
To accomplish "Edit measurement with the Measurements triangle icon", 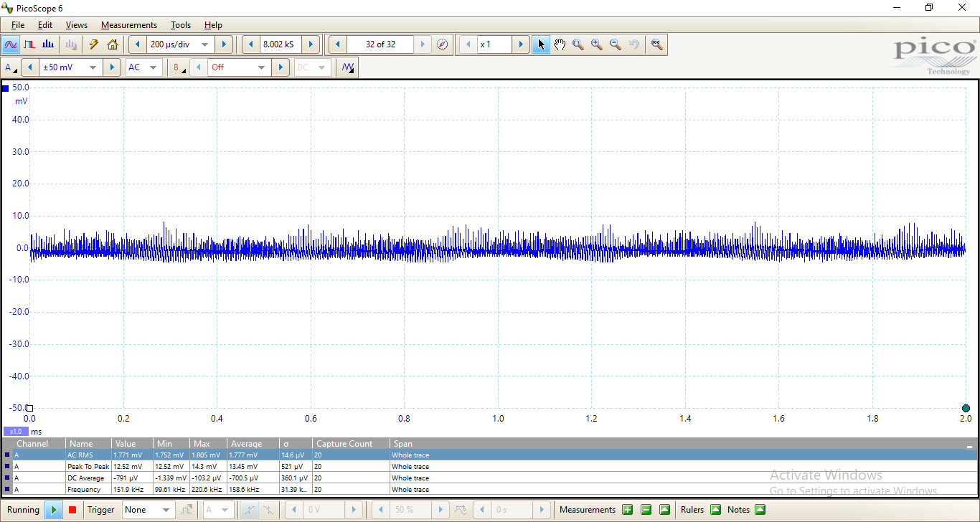I will pos(664,510).
